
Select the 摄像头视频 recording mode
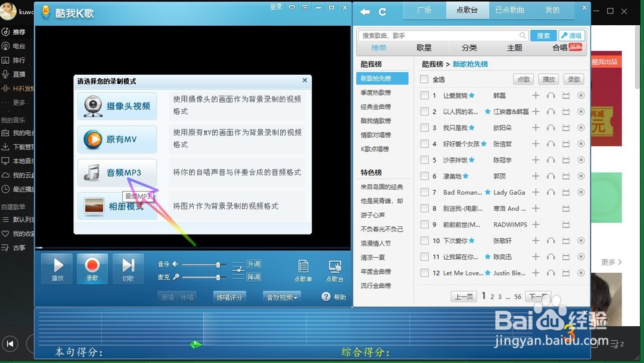click(117, 106)
